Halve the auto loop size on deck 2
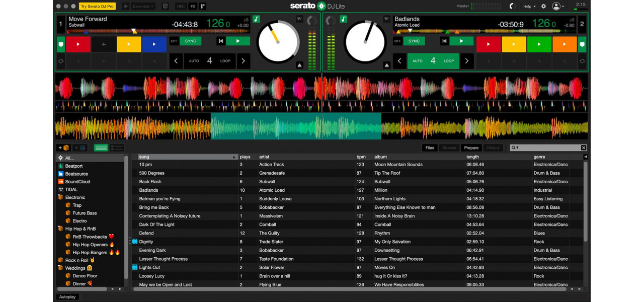 tap(399, 61)
